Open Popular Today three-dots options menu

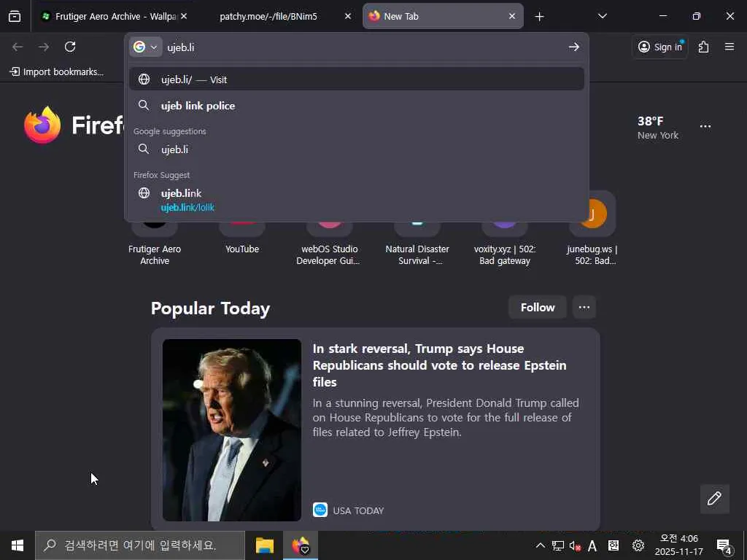[584, 307]
